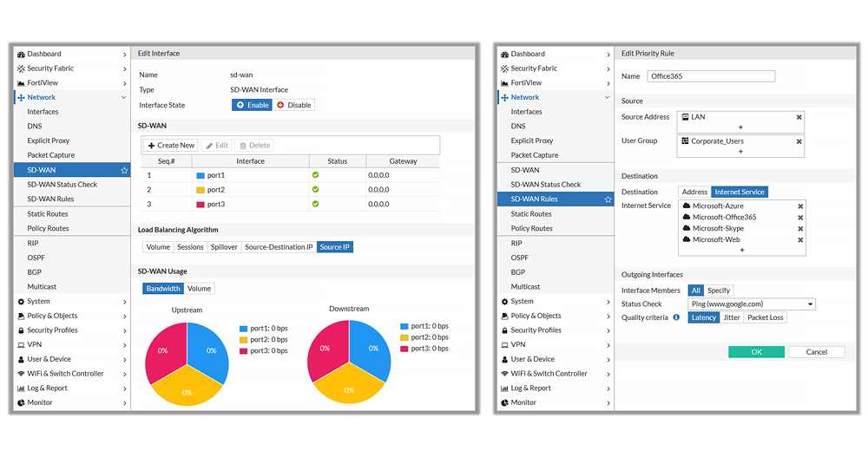Select Source-Destination IP algorithm
868x457 pixels.
click(279, 247)
